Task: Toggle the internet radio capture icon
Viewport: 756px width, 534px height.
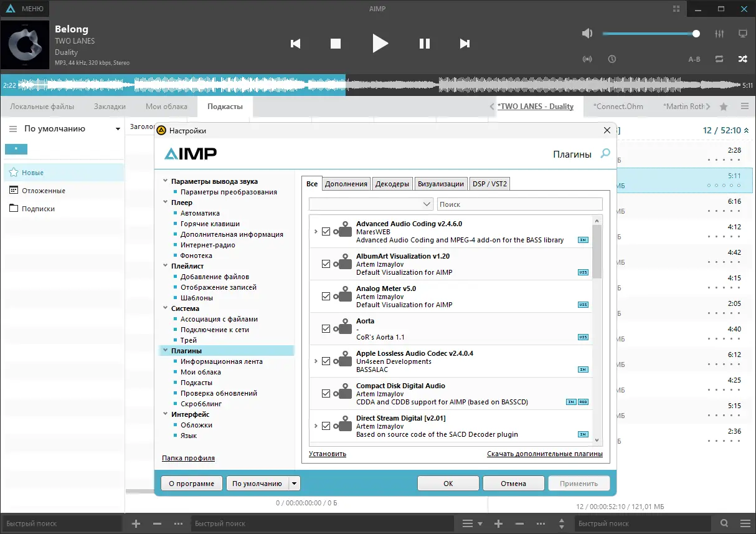Action: [x=587, y=59]
